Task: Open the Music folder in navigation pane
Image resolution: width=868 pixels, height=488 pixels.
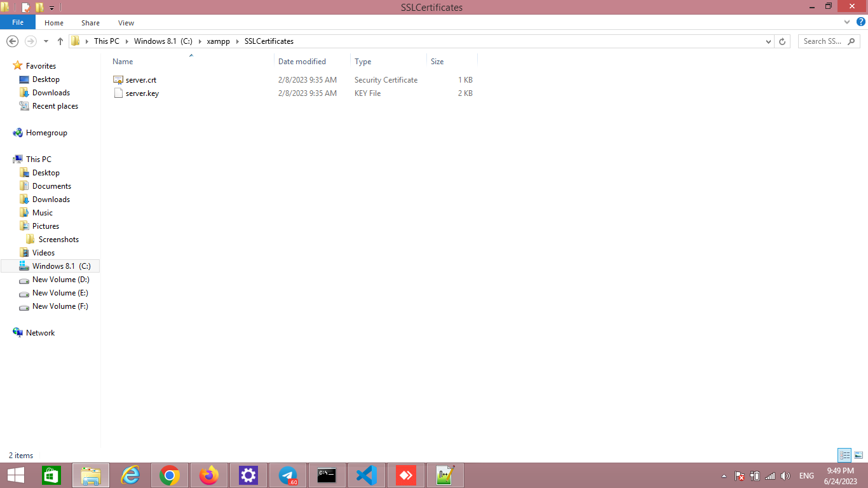Action: (43, 213)
